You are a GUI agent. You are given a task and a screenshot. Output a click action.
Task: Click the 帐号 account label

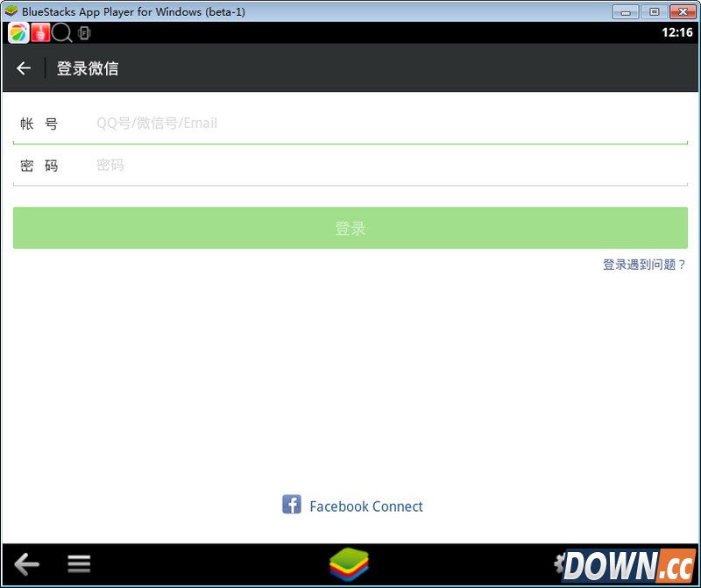click(x=40, y=123)
